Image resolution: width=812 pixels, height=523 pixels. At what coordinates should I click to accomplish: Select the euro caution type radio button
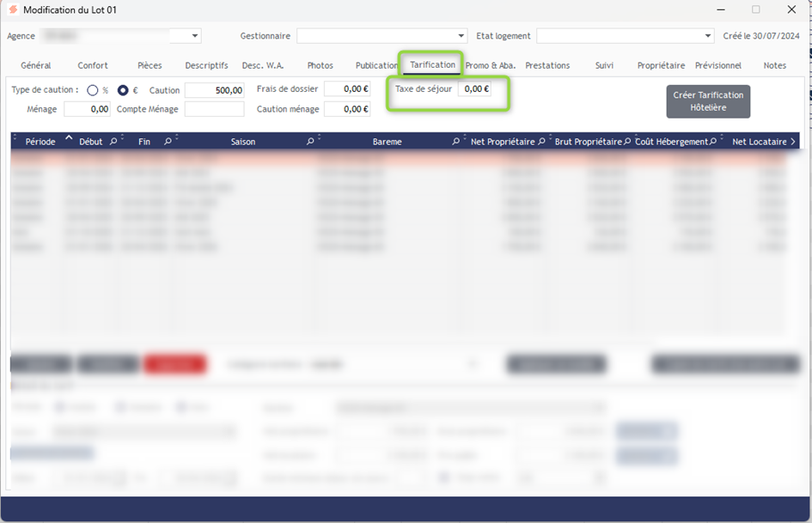click(123, 90)
